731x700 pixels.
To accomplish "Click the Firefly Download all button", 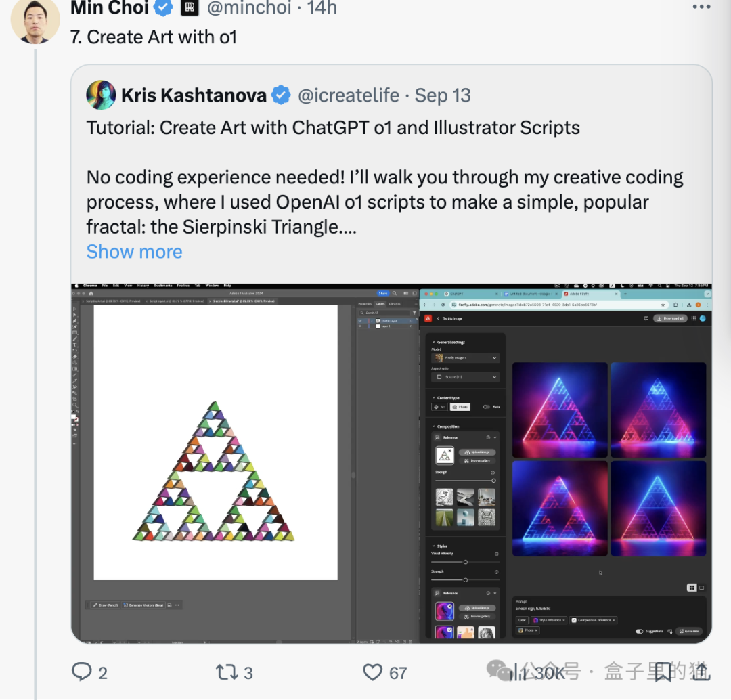I will (x=670, y=318).
